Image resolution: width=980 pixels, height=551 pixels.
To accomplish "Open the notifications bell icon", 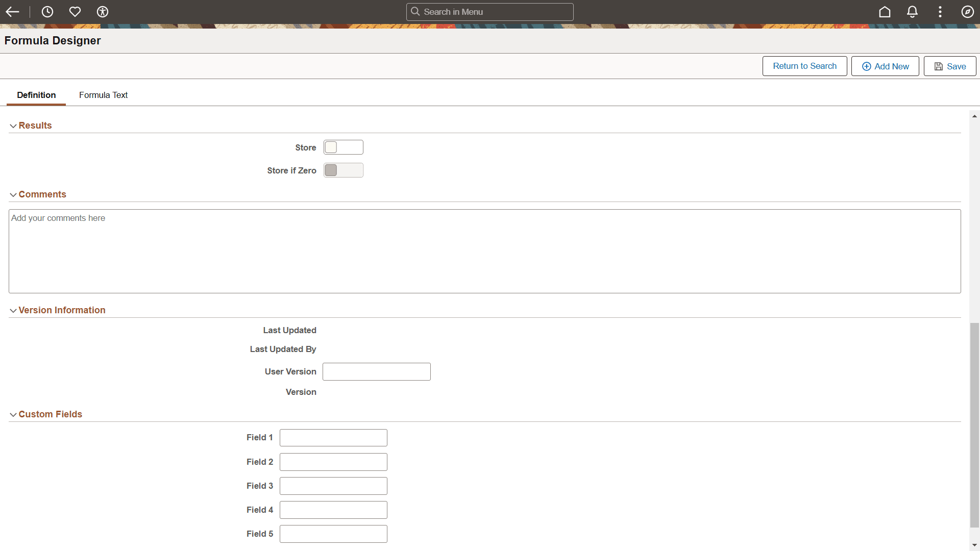I will [x=912, y=12].
